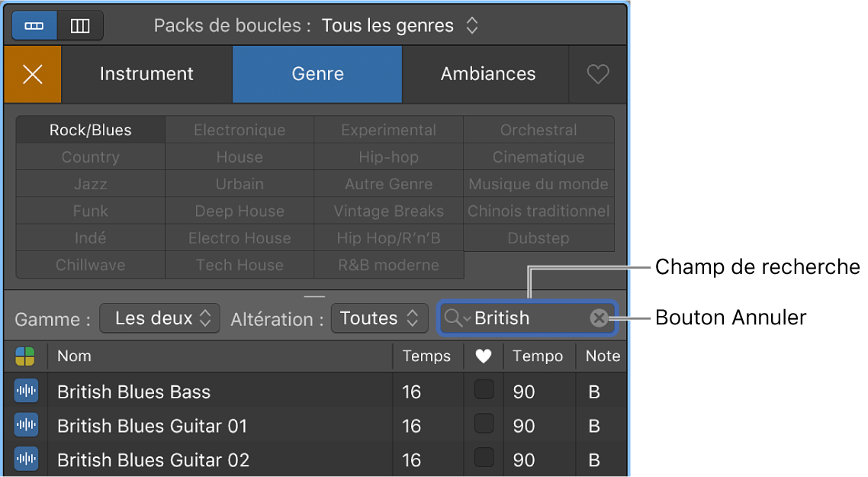Screen dimensions: 868x477
Task: Click the multicolor icon in the list header
Action: click(25, 356)
